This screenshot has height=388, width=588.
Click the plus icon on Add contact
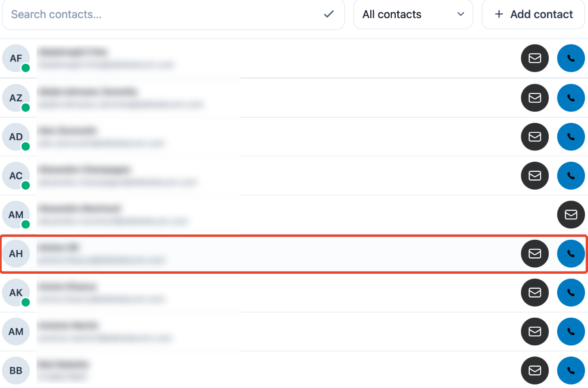pos(499,14)
